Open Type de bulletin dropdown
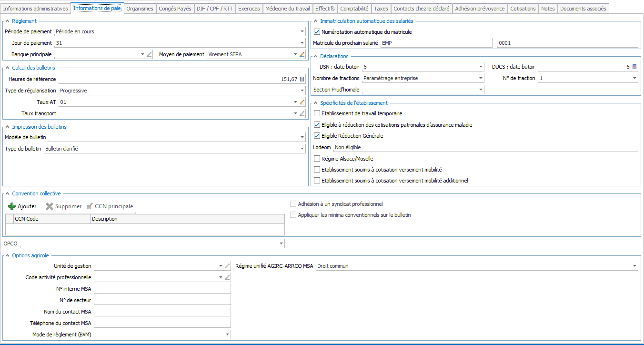Image resolution: width=644 pixels, height=345 pixels. pyautogui.click(x=302, y=149)
